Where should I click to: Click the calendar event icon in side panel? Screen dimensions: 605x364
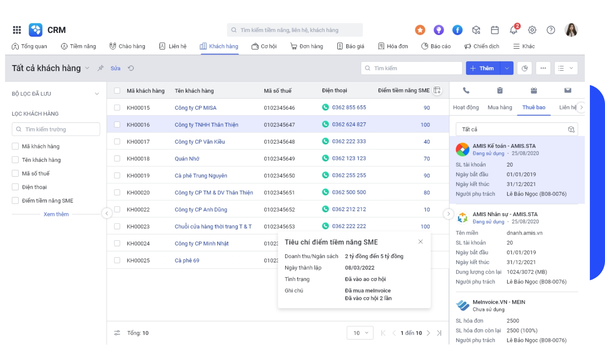(534, 90)
